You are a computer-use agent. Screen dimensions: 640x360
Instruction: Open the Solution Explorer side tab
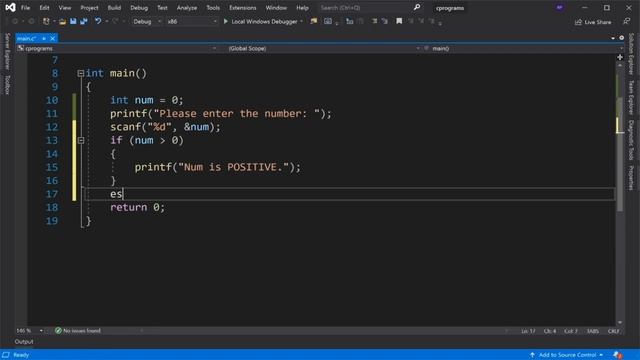point(631,54)
